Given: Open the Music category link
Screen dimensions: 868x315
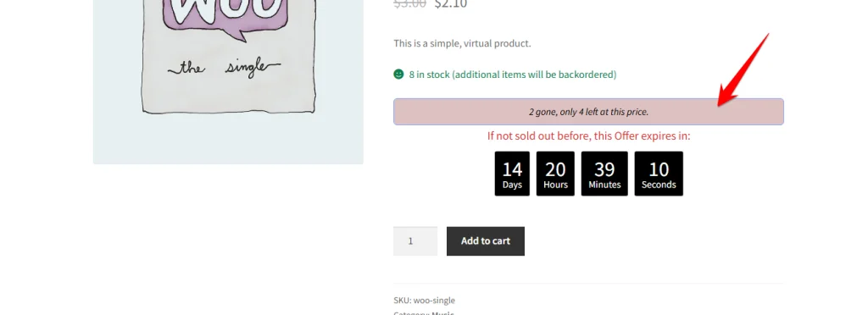Looking at the screenshot, I should click(442, 312).
